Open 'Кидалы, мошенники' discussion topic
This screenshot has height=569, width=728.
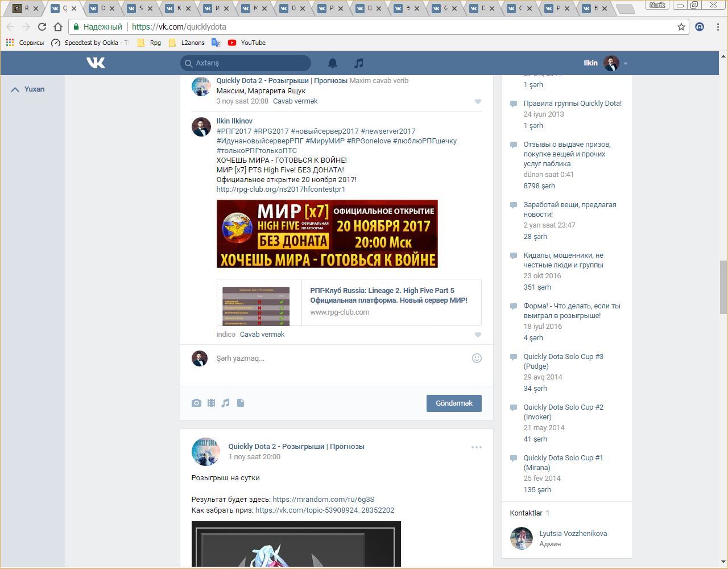[x=563, y=260]
